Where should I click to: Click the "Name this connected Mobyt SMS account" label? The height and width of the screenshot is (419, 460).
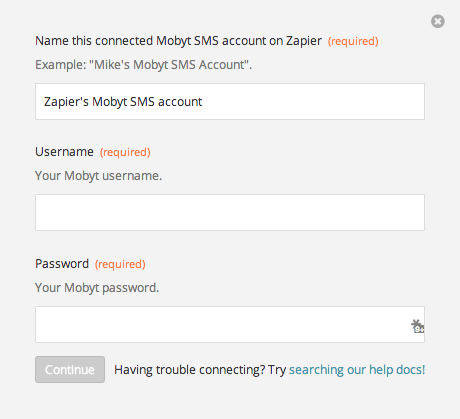[178, 41]
